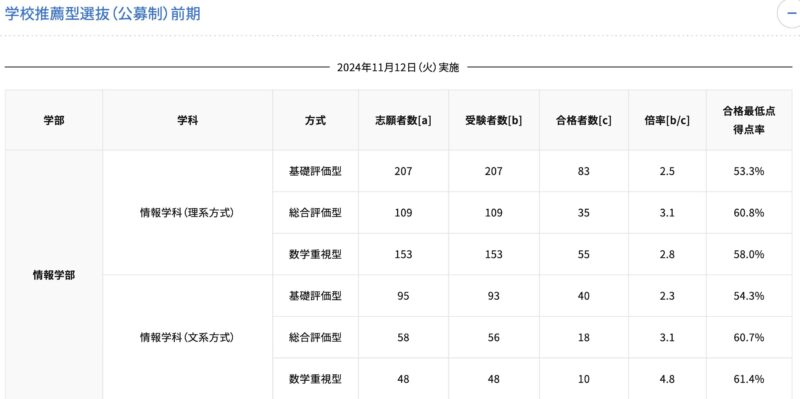Collapse the 学校推薦型選抜 section with minus button
This screenshot has width=800, height=399.
click(790, 14)
